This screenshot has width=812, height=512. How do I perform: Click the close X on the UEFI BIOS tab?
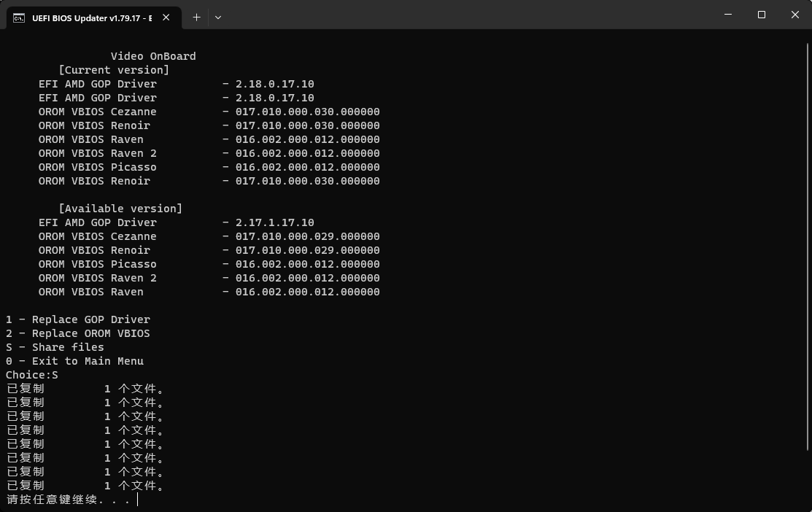[x=165, y=17]
